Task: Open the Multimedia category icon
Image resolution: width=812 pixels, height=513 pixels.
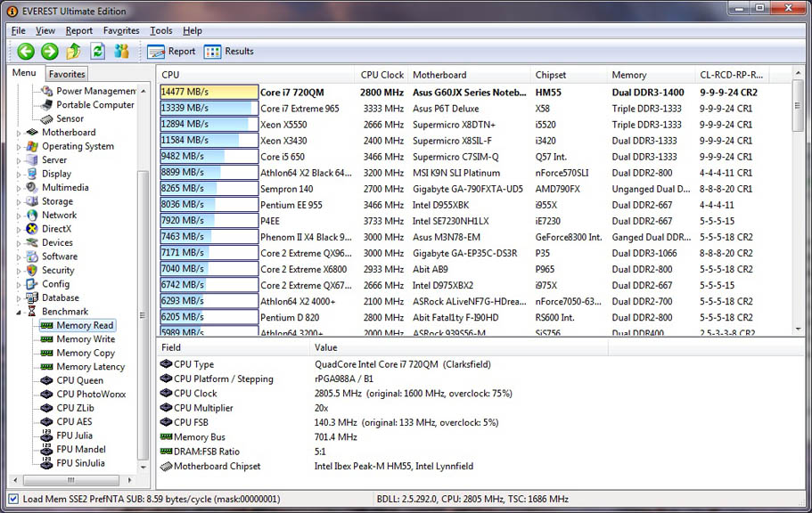Action: click(32, 187)
